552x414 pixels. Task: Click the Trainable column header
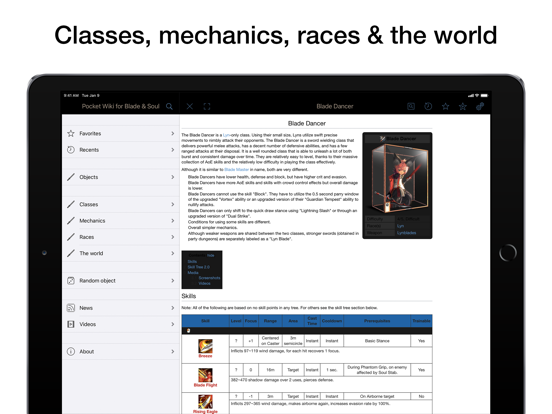point(421,321)
